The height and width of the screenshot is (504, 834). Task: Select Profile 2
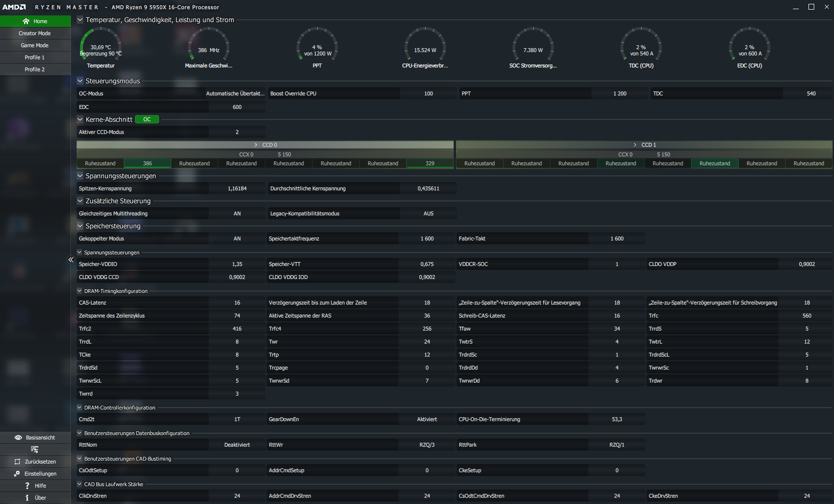[35, 69]
